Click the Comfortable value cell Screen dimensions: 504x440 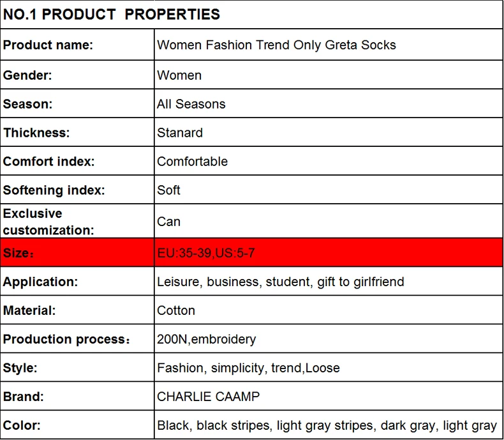tap(329, 161)
